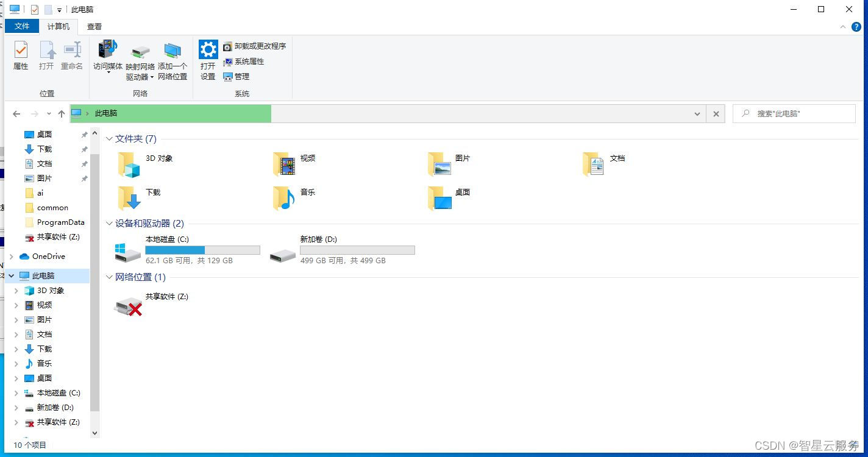Open the 音乐 folder icon in main pane
The height and width of the screenshot is (457, 868).
[283, 199]
